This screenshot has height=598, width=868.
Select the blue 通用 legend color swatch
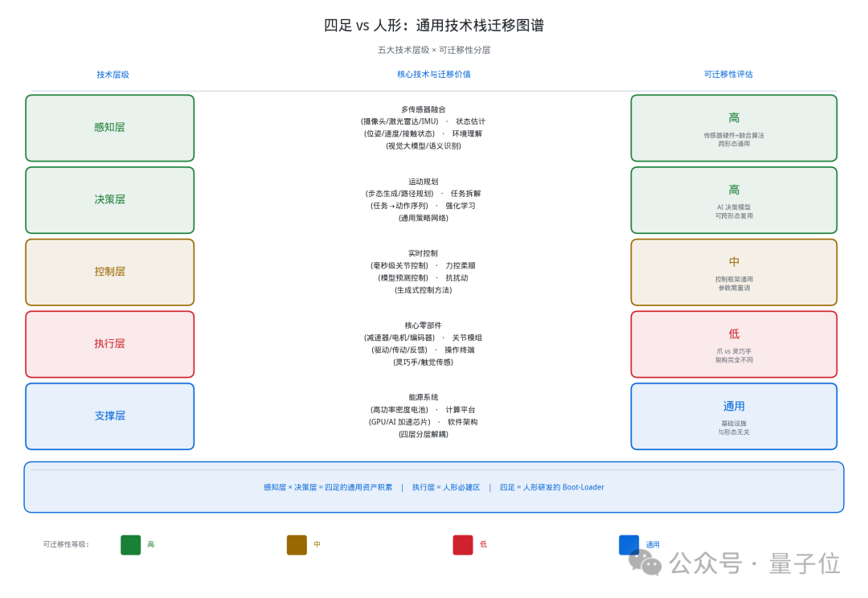coord(628,545)
